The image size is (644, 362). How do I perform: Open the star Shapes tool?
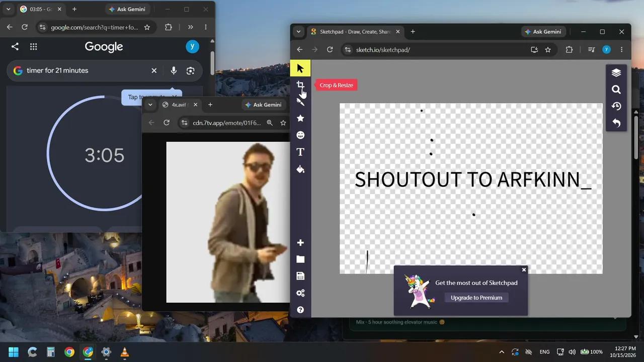point(300,118)
